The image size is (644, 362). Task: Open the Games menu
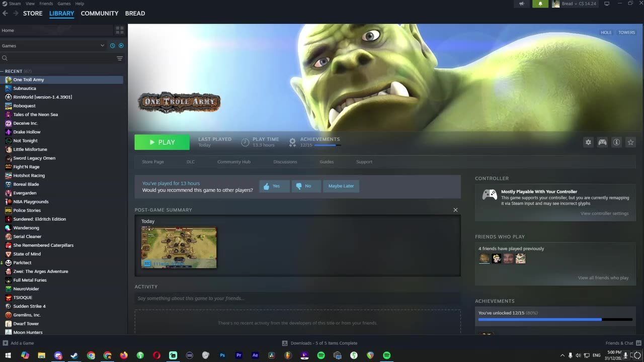pyautogui.click(x=64, y=4)
